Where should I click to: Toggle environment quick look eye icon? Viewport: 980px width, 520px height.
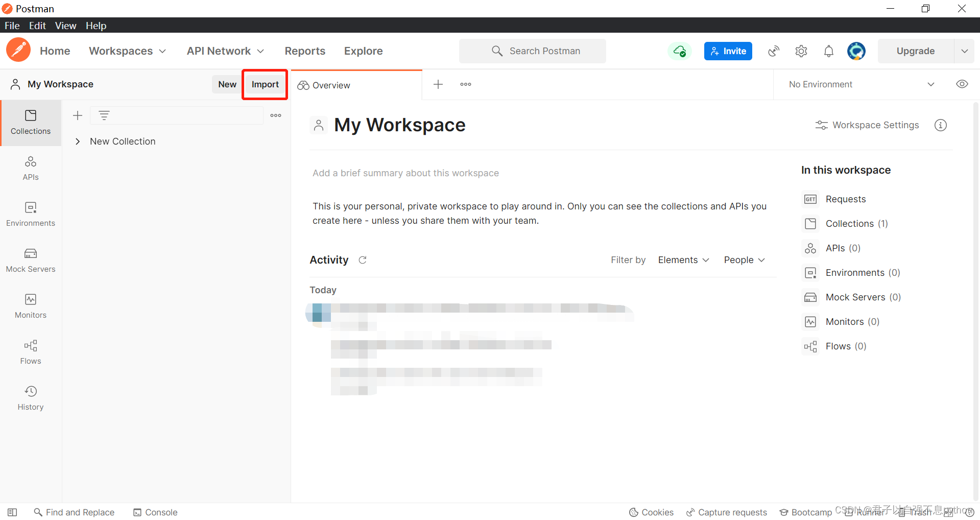point(962,84)
